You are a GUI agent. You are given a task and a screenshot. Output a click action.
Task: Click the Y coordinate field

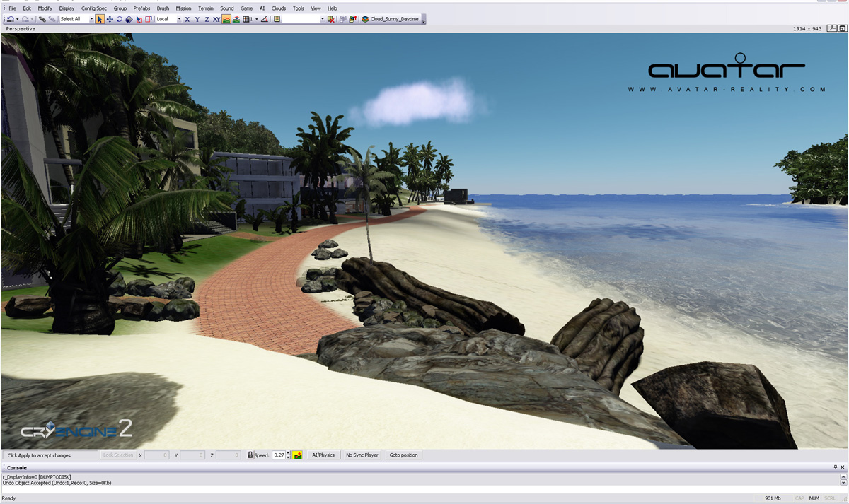(x=192, y=455)
